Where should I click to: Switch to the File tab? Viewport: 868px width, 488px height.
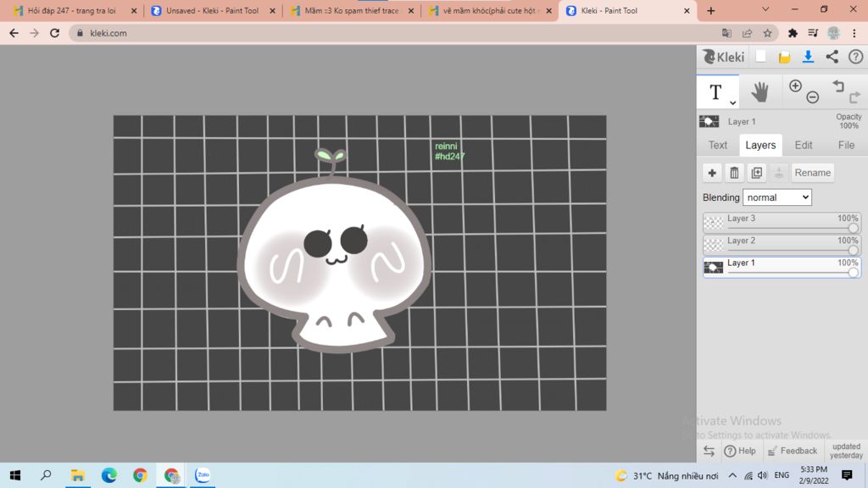coord(846,145)
